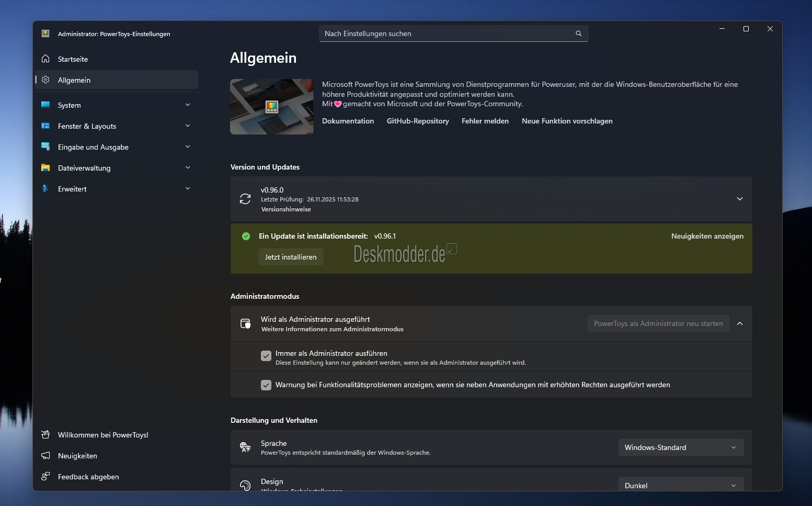Open the GitHub-Repository link
This screenshot has width=812, height=506.
417,121
